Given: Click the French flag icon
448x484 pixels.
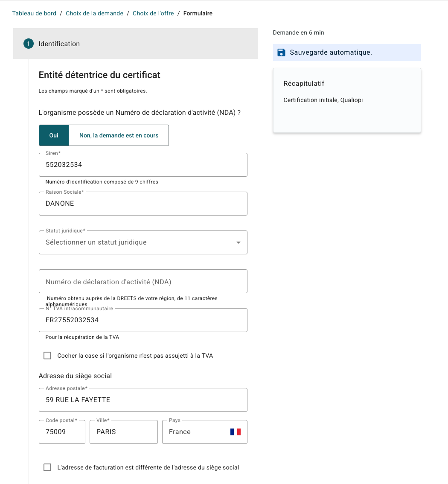Looking at the screenshot, I should tap(236, 432).
